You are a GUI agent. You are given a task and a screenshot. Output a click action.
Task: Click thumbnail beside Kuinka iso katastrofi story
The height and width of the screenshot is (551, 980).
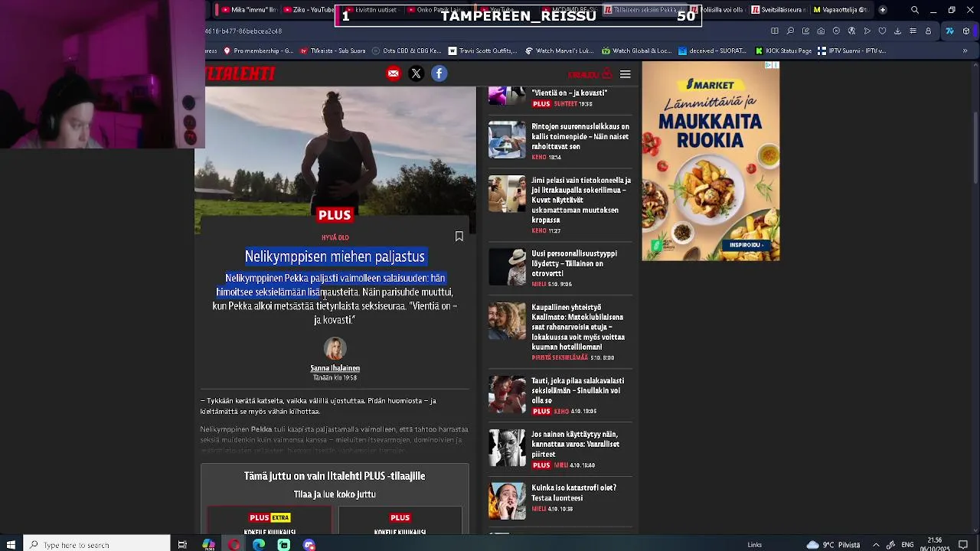(507, 500)
